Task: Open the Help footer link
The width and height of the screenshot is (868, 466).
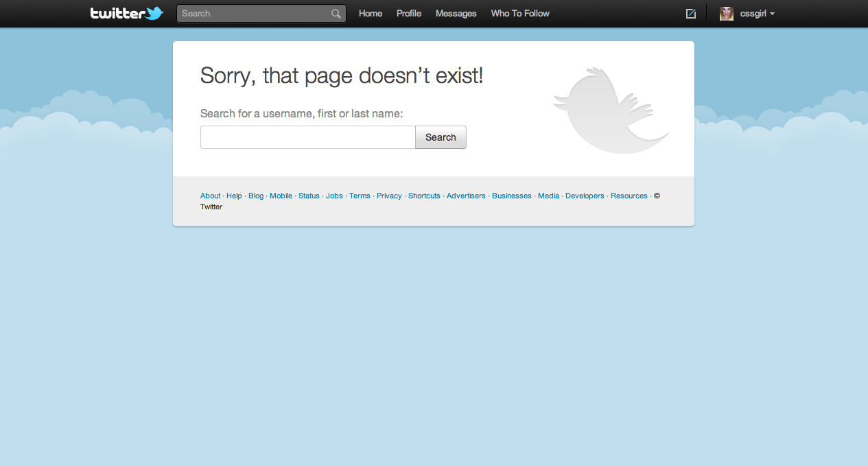Action: 234,196
